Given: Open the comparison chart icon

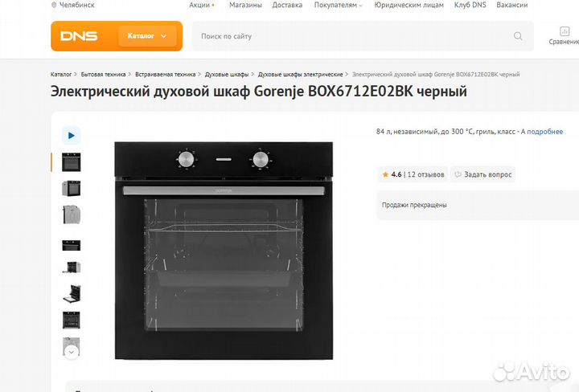Looking at the screenshot, I should click(565, 31).
